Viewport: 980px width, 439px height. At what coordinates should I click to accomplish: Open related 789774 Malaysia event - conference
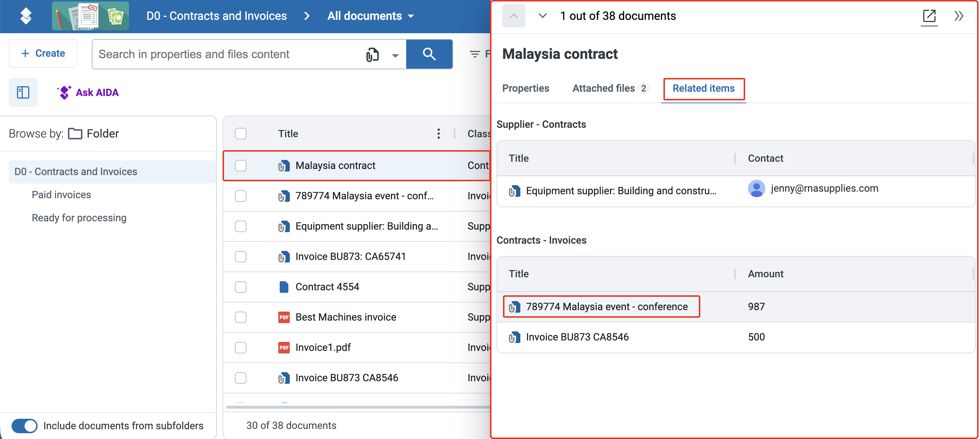pyautogui.click(x=606, y=307)
